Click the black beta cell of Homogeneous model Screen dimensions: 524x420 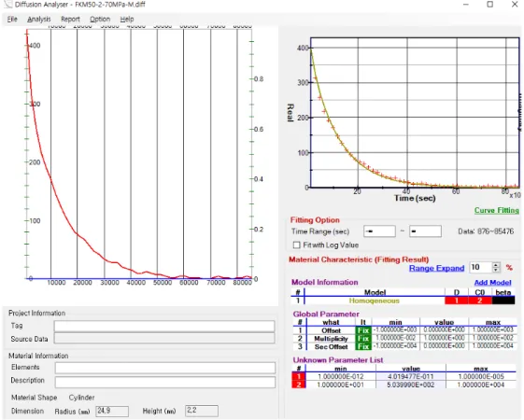click(x=503, y=301)
